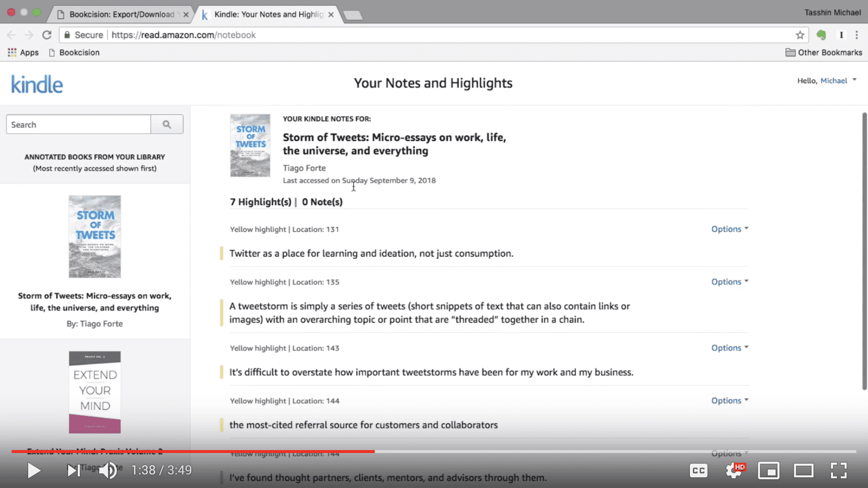Image resolution: width=868 pixels, height=488 pixels.
Task: Mute the video volume speaker icon
Action: coord(108,470)
